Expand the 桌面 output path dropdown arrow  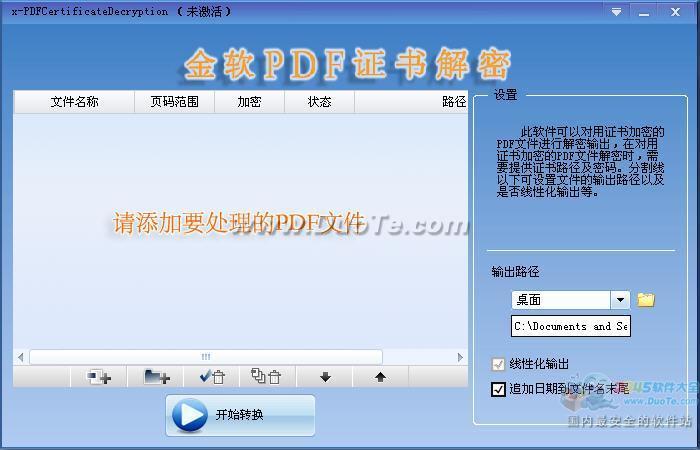[620, 300]
